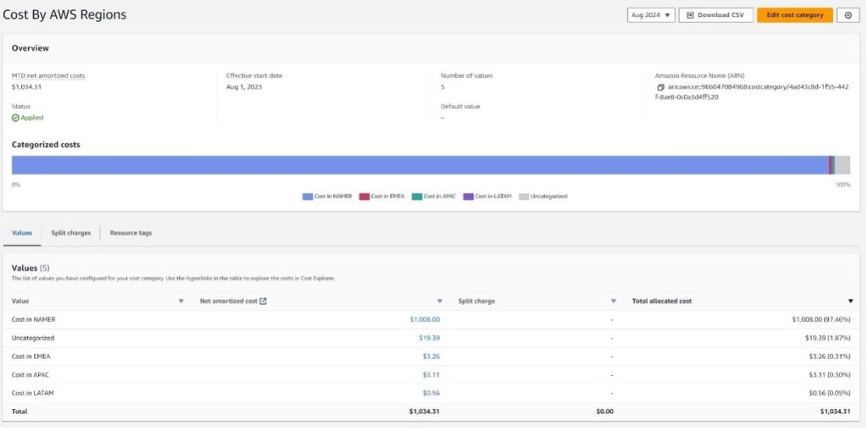Click the blue NAMER segment of cost bar
Viewport: 868px width, 431px height.
point(420,165)
